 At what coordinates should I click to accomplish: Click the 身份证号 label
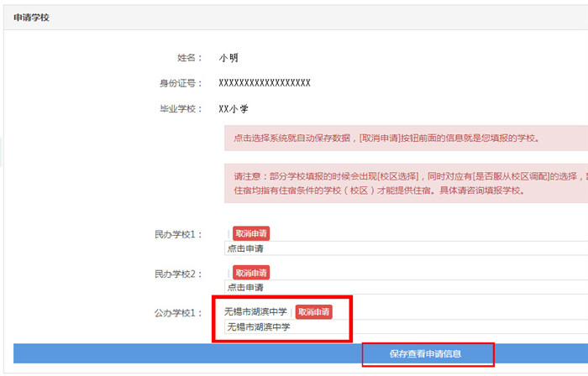coord(181,83)
